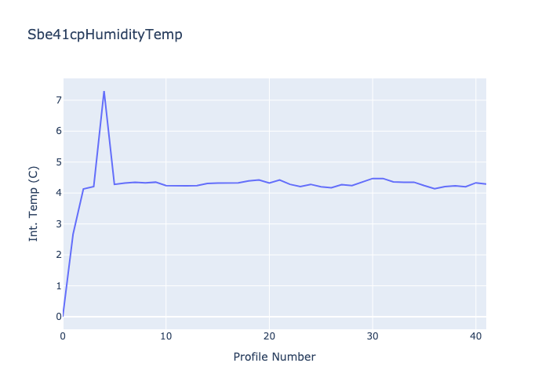Image resolution: width=549 pixels, height=392 pixels.
Task: Click the x-axis tick label 20
Action: [x=269, y=336]
